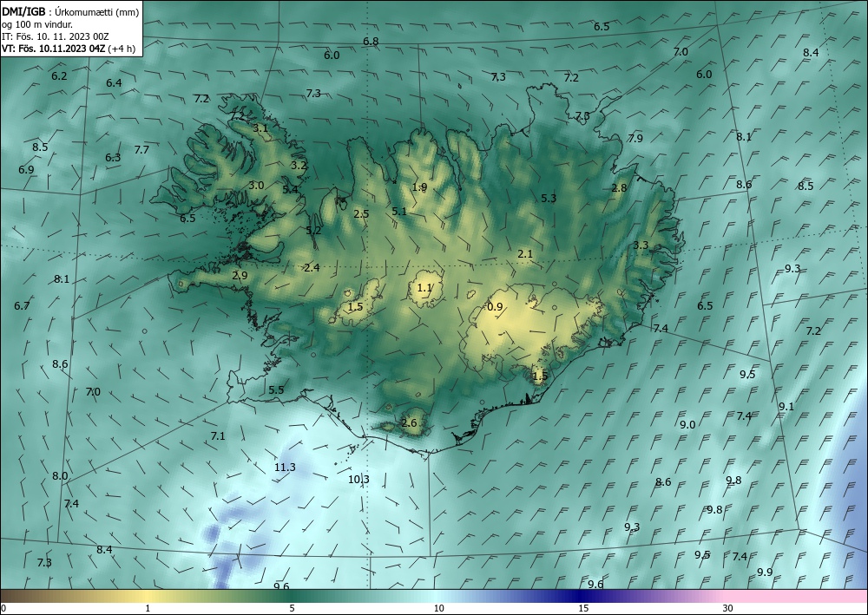868x615 pixels.
Task: Click the 9.1 value in the southeast
Action: coord(786,407)
